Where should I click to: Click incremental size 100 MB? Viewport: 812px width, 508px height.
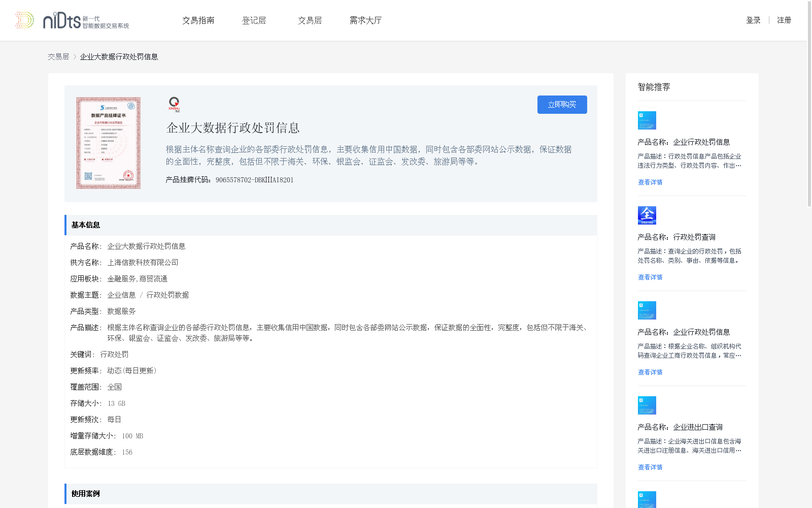pyautogui.click(x=132, y=436)
